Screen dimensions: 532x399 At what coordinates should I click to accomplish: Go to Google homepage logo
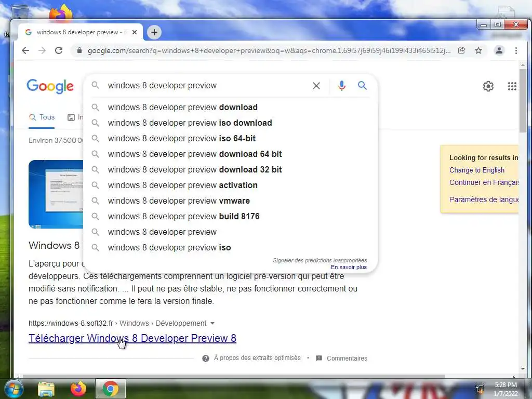coord(50,86)
